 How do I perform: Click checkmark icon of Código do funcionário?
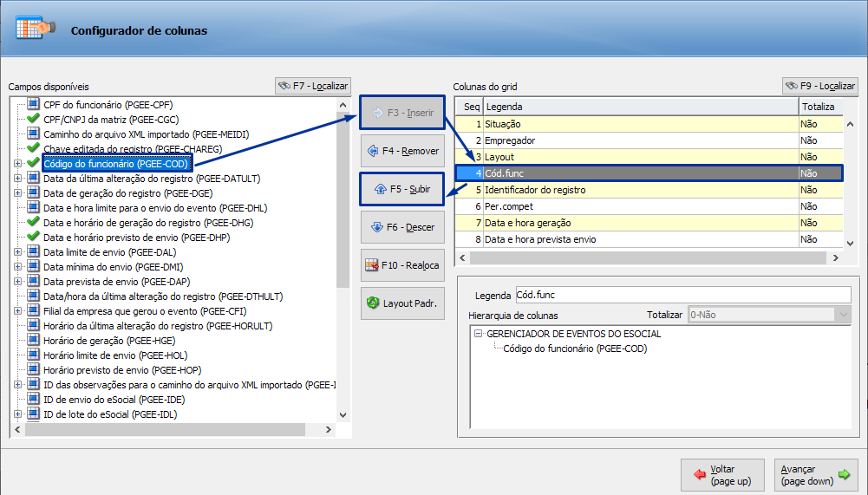click(x=33, y=162)
